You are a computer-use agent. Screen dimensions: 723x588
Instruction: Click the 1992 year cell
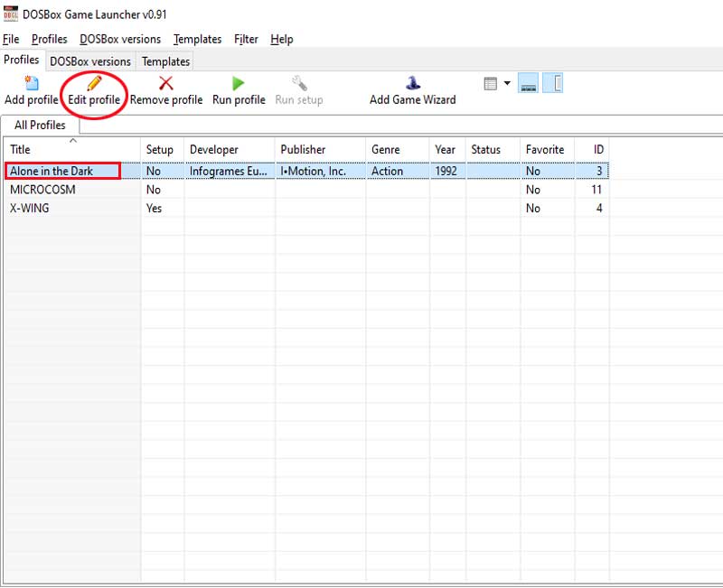(447, 171)
